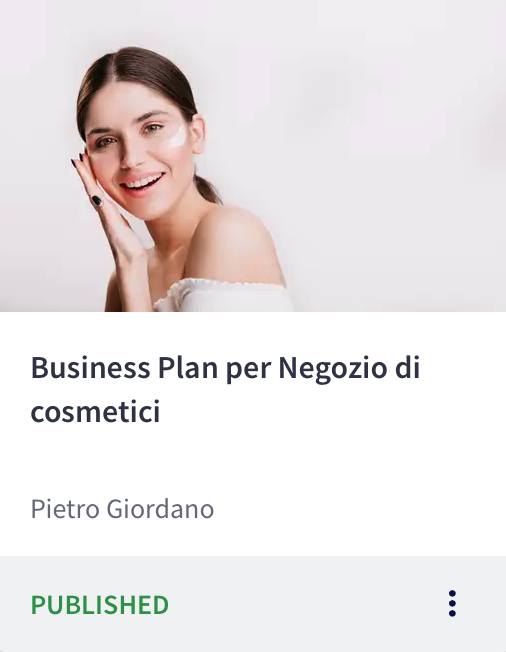This screenshot has height=652, width=506.
Task: Click the cosmetics business plan cover image
Action: pos(253,156)
